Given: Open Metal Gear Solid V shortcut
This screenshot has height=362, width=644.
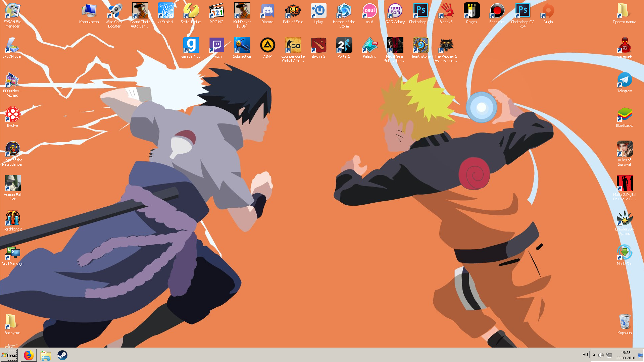Looking at the screenshot, I should [x=395, y=50].
